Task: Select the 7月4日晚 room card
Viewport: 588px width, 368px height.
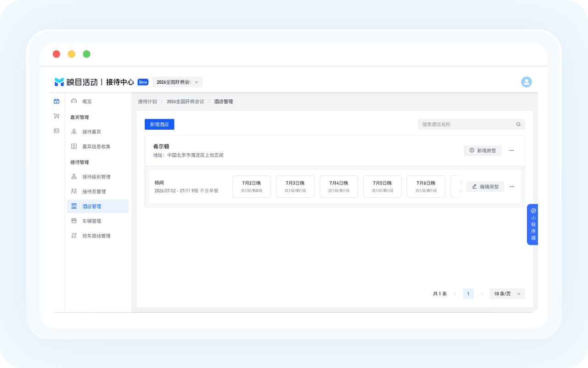Action: click(339, 187)
